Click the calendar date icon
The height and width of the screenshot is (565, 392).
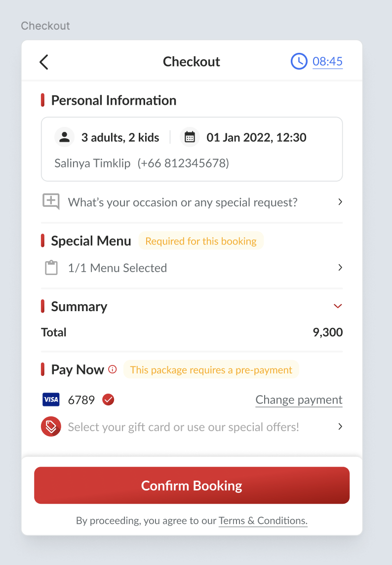point(190,137)
